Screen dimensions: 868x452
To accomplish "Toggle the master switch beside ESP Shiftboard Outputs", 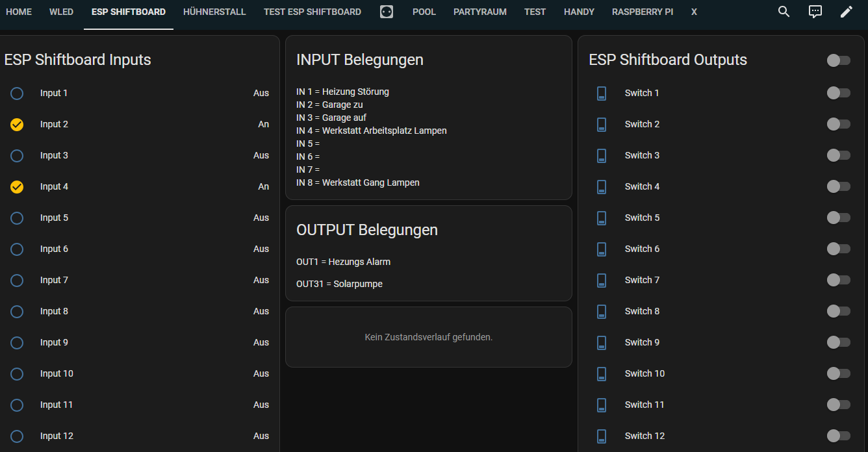I will pos(838,60).
